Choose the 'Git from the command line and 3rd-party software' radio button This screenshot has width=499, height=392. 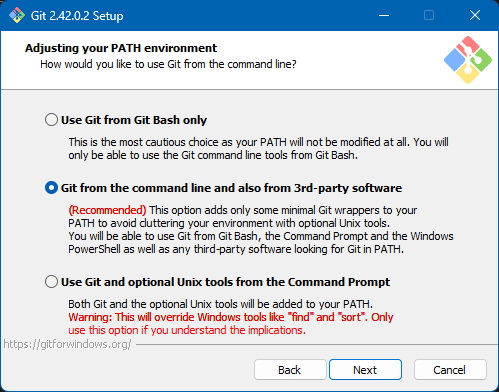[51, 188]
